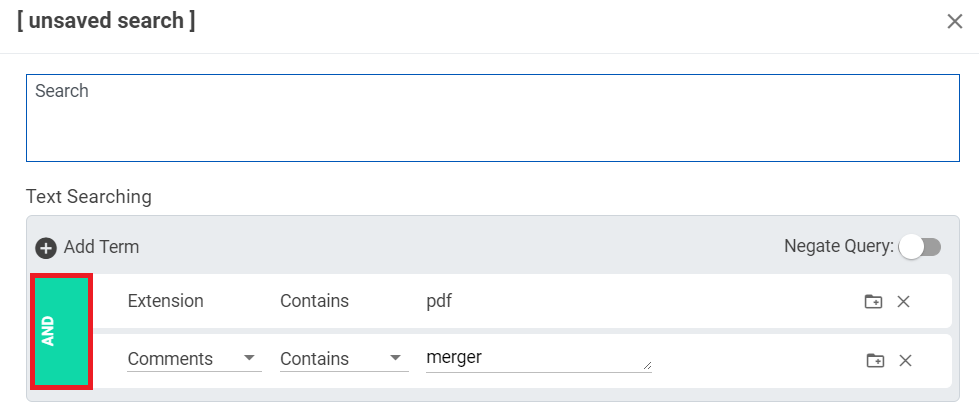The image size is (979, 411).
Task: Click the pdf value in Extension row
Action: [439, 301]
